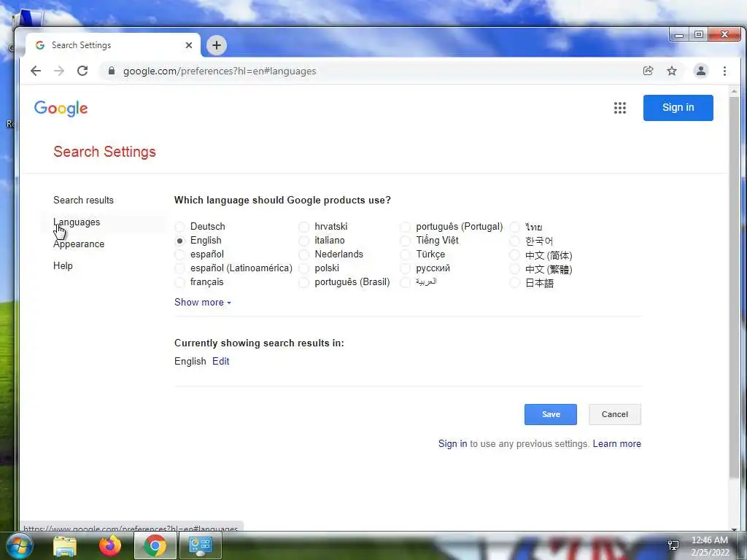Bookmark this page with the star icon
This screenshot has width=747, height=560.
click(672, 71)
